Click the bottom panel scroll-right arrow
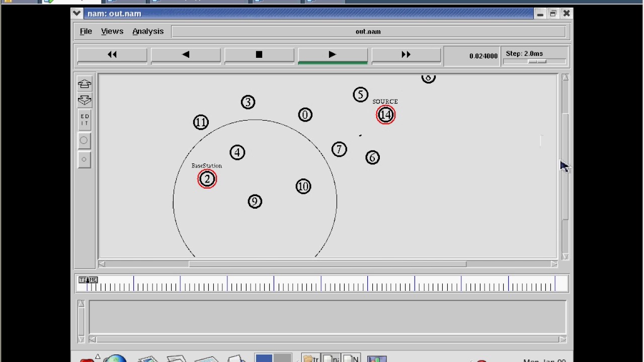 coord(562,340)
